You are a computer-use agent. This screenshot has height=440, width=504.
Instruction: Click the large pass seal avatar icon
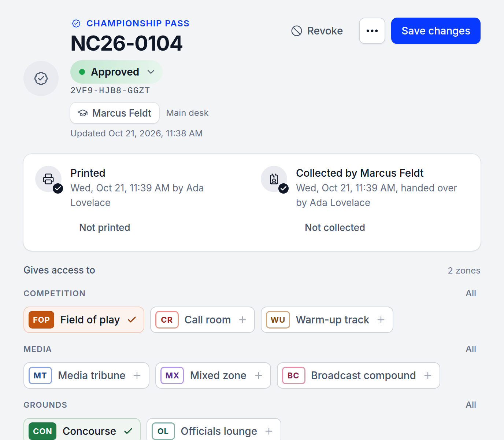(41, 78)
